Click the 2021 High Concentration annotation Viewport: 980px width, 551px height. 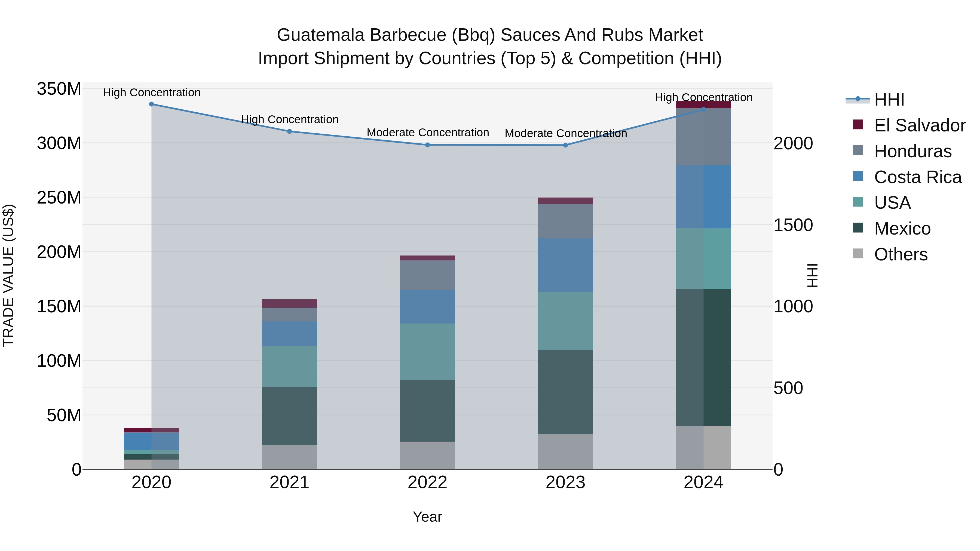tap(290, 119)
